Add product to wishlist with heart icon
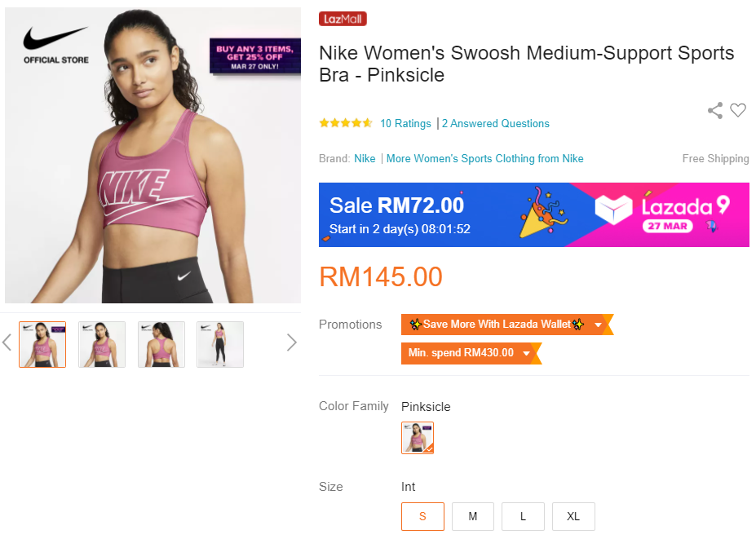Screen dimensions: 756x539 tap(738, 111)
